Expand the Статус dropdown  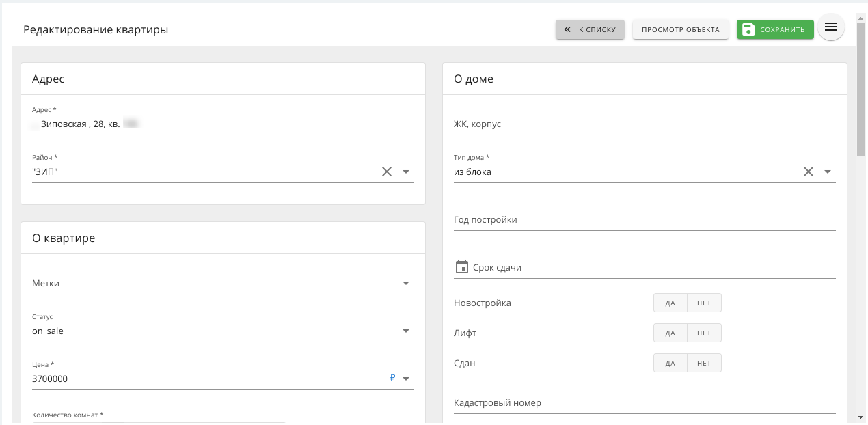pyautogui.click(x=406, y=331)
